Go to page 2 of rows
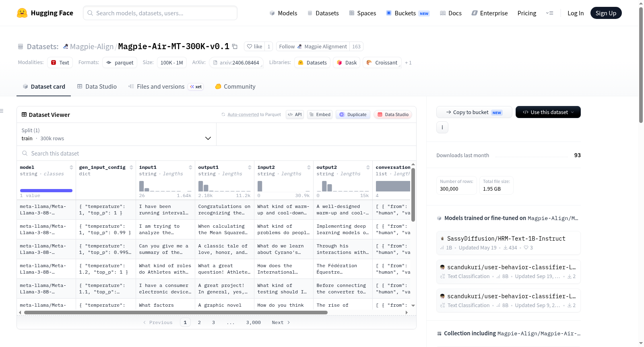 199,322
